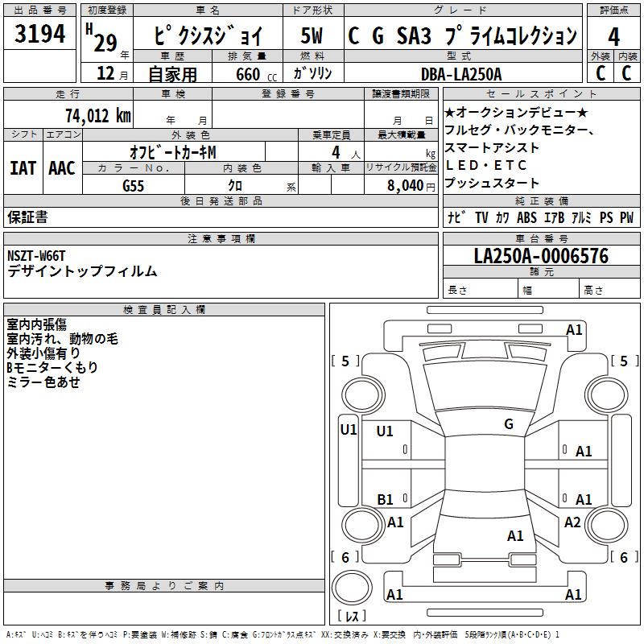644x644 pixels.
Task: Select the inspector note 外装小傷有り
Action: click(x=44, y=353)
